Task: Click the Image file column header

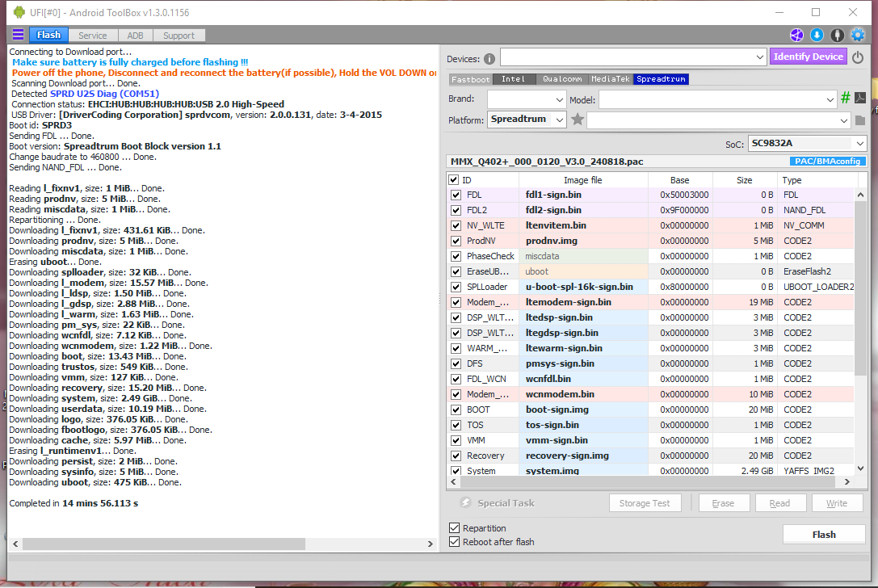Action: pos(583,180)
